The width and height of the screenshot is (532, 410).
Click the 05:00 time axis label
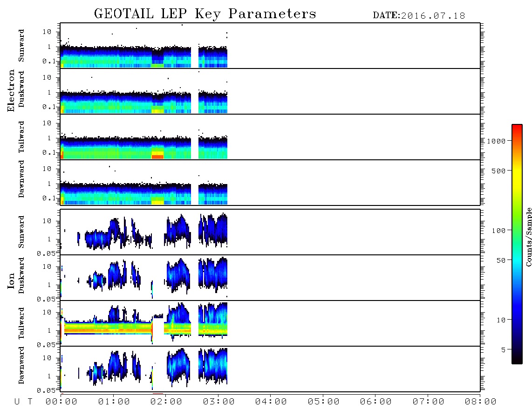click(324, 402)
